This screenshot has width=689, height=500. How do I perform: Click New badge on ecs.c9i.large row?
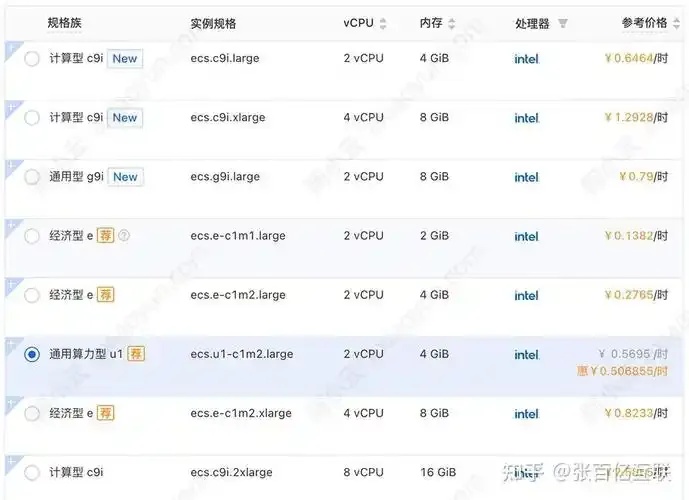pos(125,58)
